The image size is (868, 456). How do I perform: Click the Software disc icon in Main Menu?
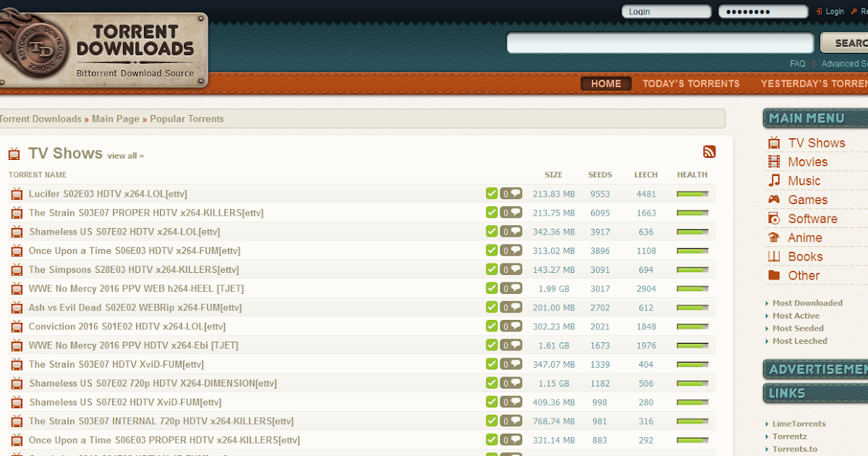pos(774,219)
